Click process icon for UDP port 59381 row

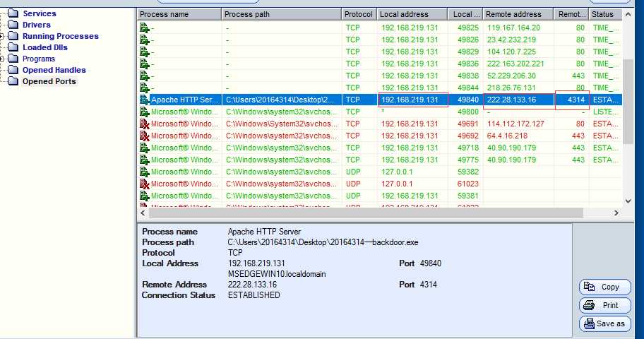coord(144,196)
